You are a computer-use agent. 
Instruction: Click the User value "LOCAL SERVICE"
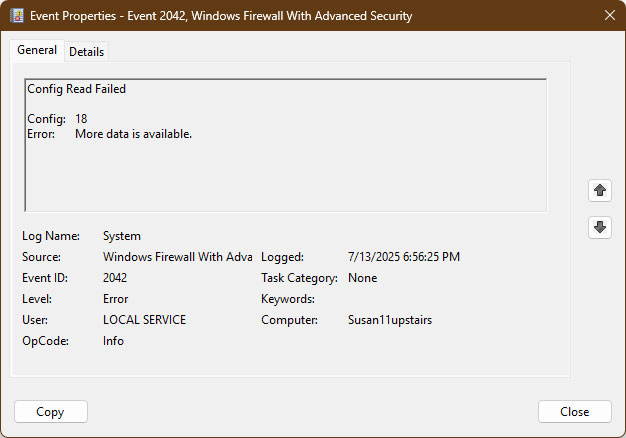click(x=144, y=320)
